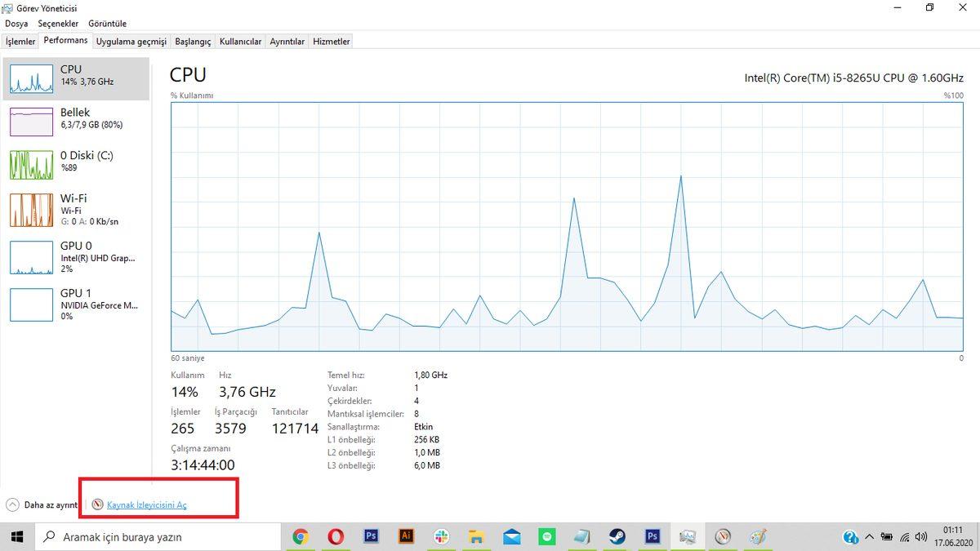
Task: Switch to the Başlangıç tab
Action: pos(193,42)
